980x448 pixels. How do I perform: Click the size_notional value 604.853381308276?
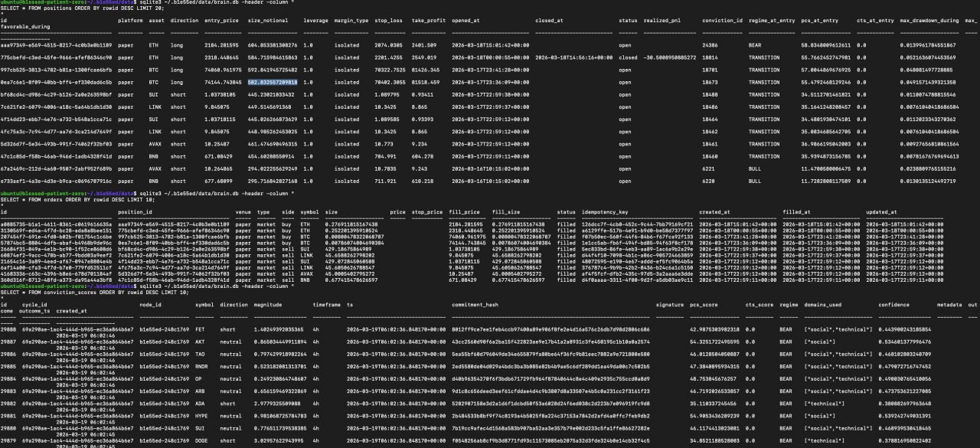(x=273, y=45)
